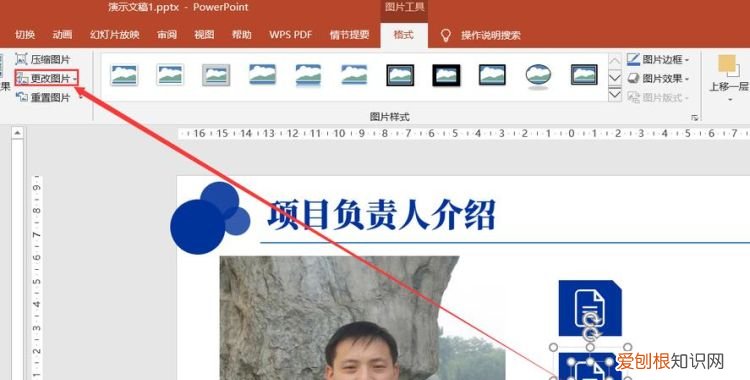Click the 重置图片 icon
This screenshot has height=380, width=750.
[22, 97]
